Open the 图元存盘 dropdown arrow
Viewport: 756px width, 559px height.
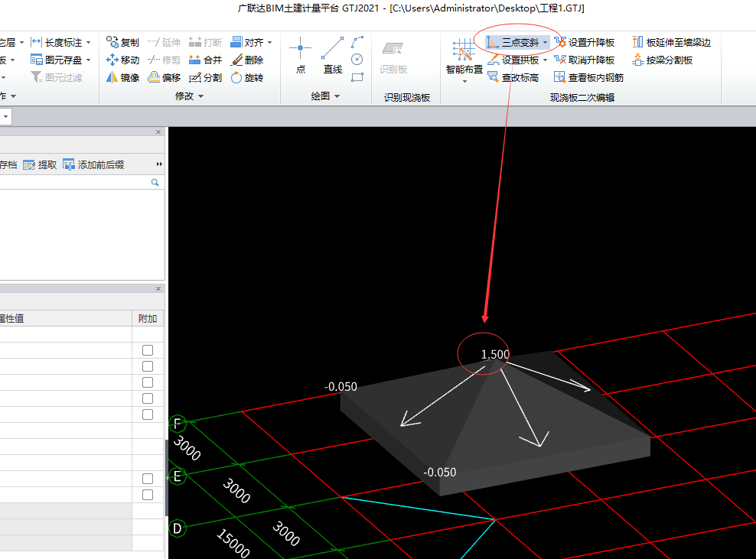coord(88,60)
